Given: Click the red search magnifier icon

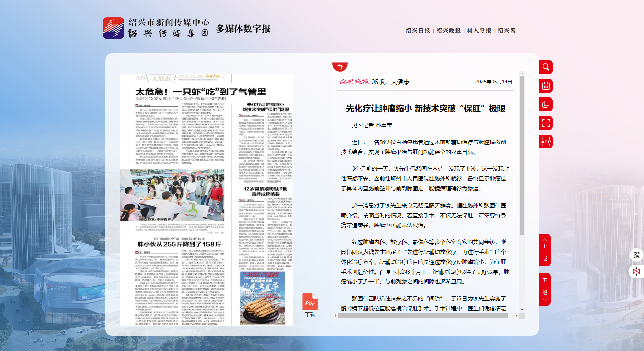Looking at the screenshot, I should point(546,67).
